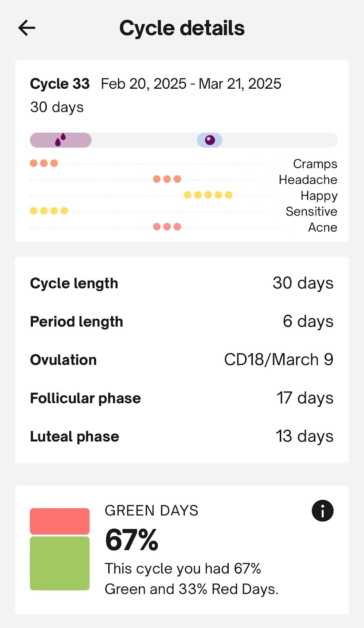Tap the Follicular phase row
This screenshot has width=364, height=628.
coord(182,398)
